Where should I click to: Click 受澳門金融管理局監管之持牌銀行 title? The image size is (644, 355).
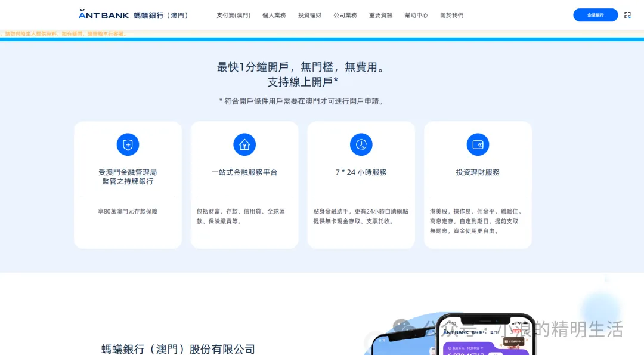click(x=128, y=177)
